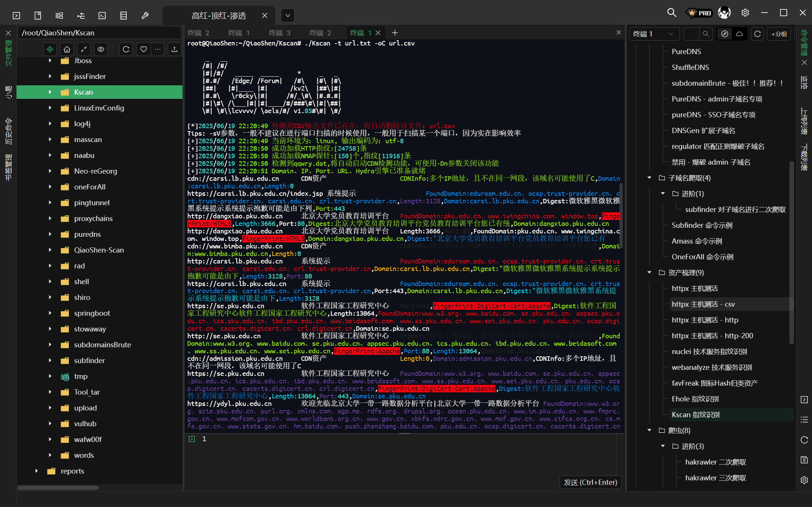812x507 pixels.
Task: Switch to compass local command mode toggle
Action: (725, 34)
